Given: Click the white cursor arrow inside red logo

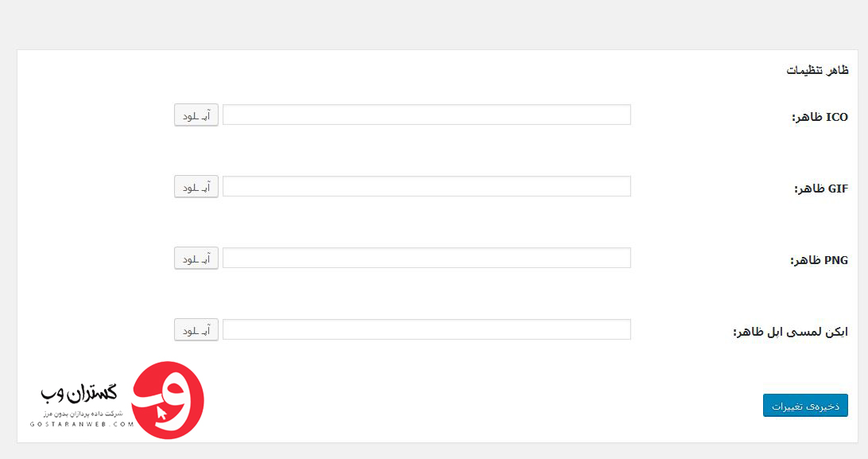Looking at the screenshot, I should pos(161,413).
